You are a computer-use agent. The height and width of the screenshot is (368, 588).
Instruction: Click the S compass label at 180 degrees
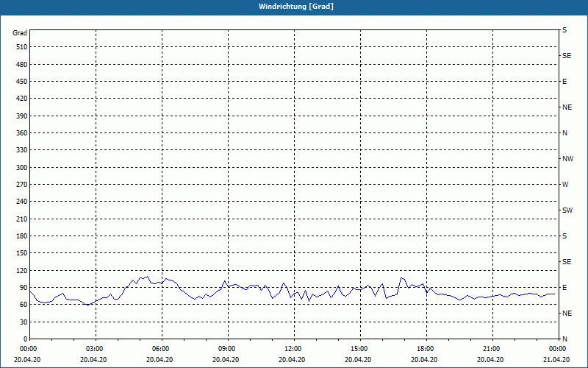point(564,236)
